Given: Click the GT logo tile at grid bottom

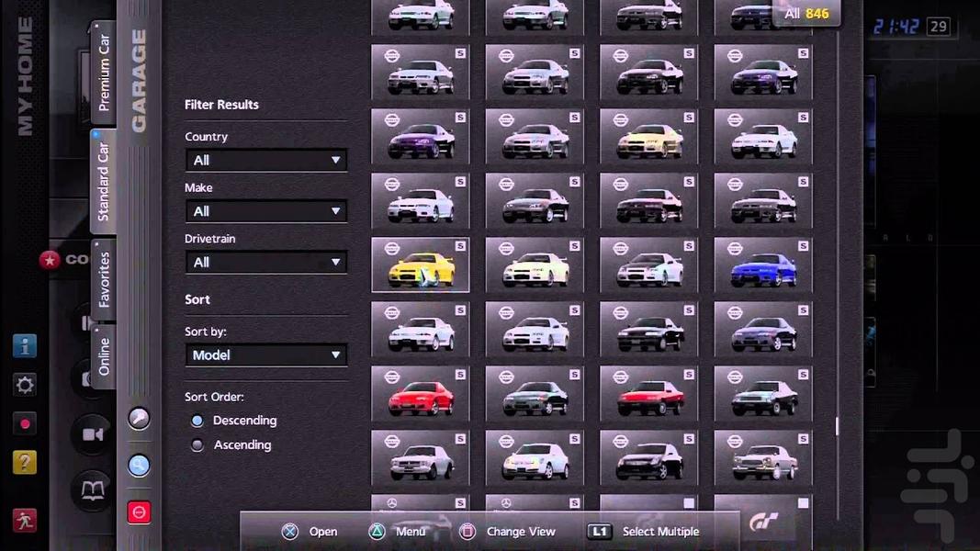Looking at the screenshot, I should click(763, 521).
